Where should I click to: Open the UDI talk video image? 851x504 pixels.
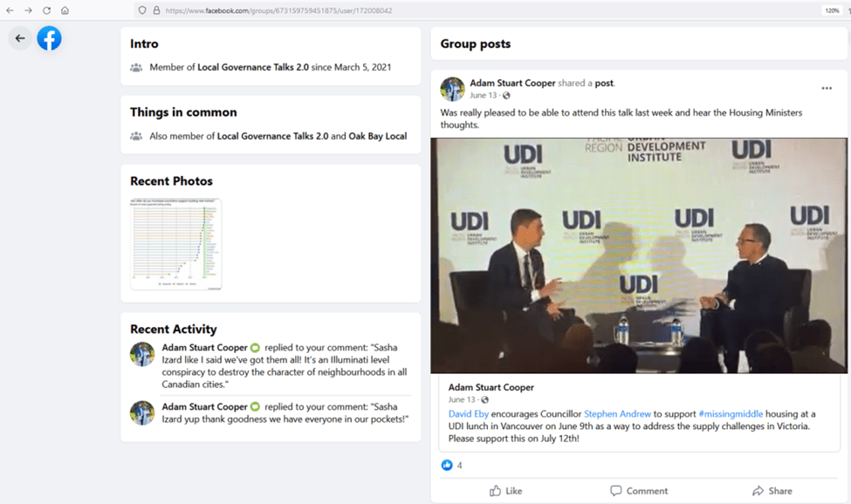point(639,255)
